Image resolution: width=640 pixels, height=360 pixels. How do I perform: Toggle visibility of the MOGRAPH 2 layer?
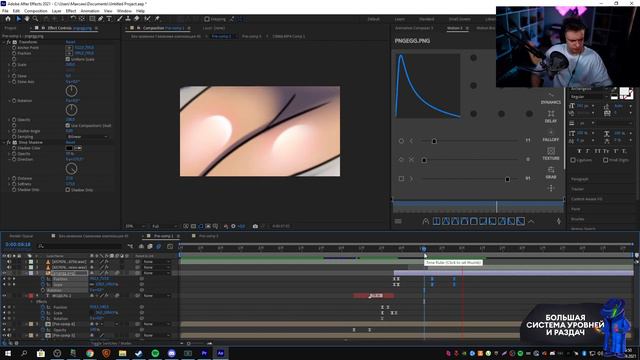click(x=4, y=296)
